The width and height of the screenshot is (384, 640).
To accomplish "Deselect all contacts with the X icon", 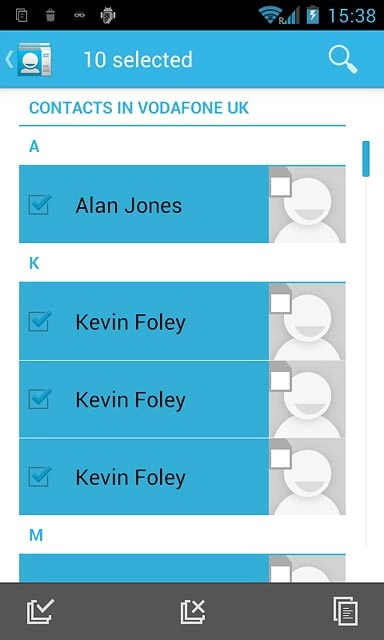I will [193, 611].
